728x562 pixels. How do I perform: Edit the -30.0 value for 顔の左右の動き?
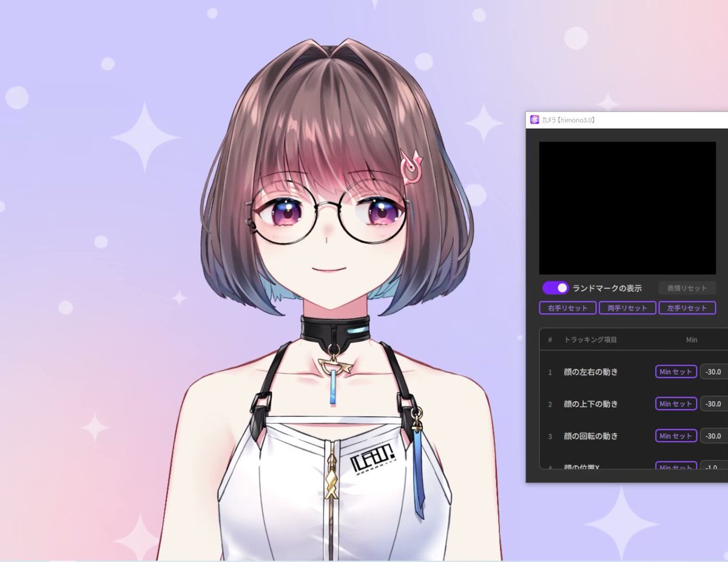click(714, 371)
